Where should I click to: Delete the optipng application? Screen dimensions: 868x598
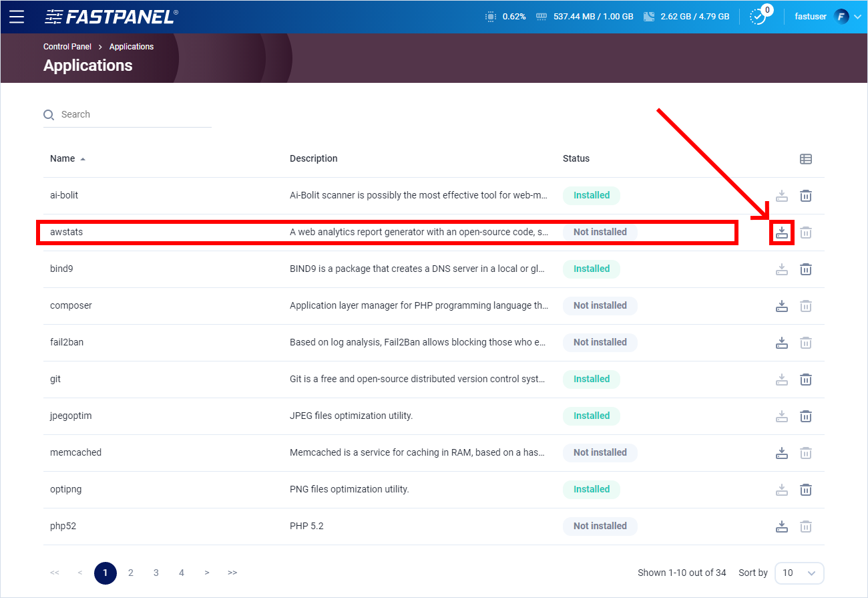[806, 490]
